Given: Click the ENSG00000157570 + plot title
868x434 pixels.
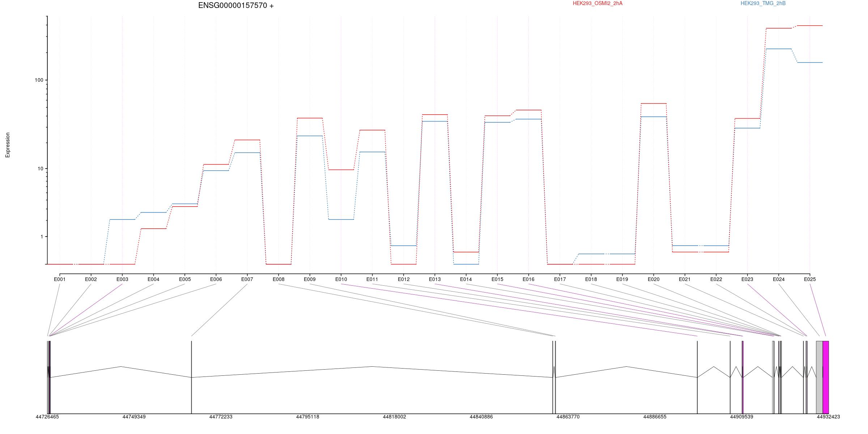Looking at the screenshot, I should [x=236, y=5].
